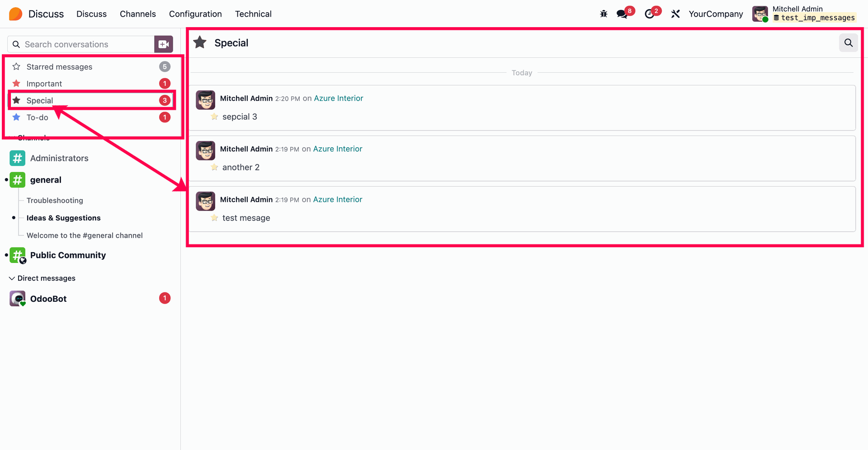This screenshot has height=450, width=868.
Task: Click the message text 'test mesage'
Action: pos(246,218)
